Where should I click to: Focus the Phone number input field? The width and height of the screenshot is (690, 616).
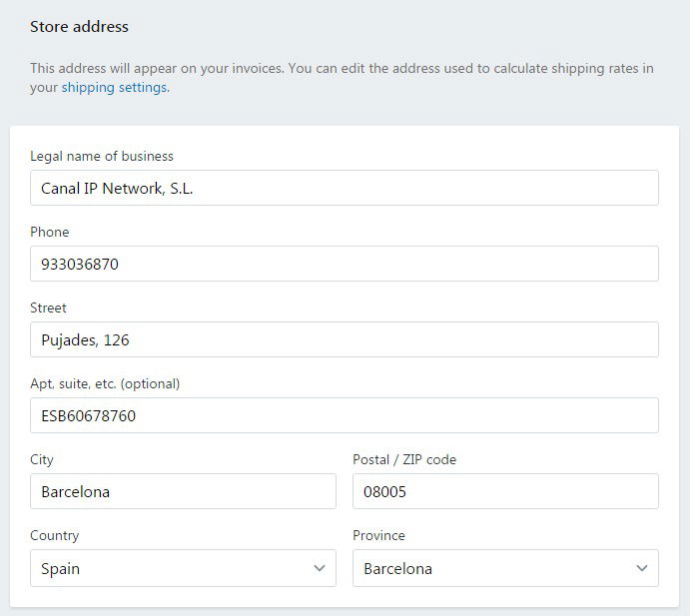(344, 264)
